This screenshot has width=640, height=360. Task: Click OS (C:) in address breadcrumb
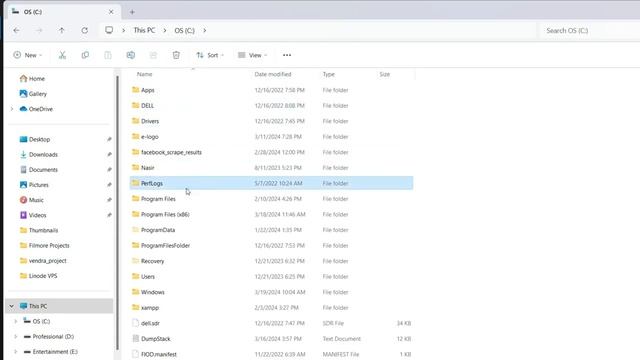coord(184,31)
